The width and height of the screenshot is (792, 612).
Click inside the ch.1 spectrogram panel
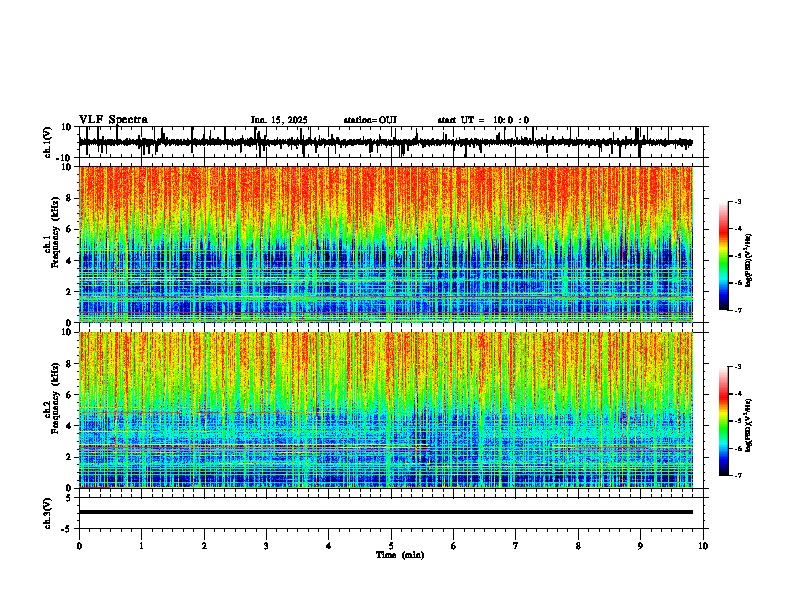click(385, 244)
